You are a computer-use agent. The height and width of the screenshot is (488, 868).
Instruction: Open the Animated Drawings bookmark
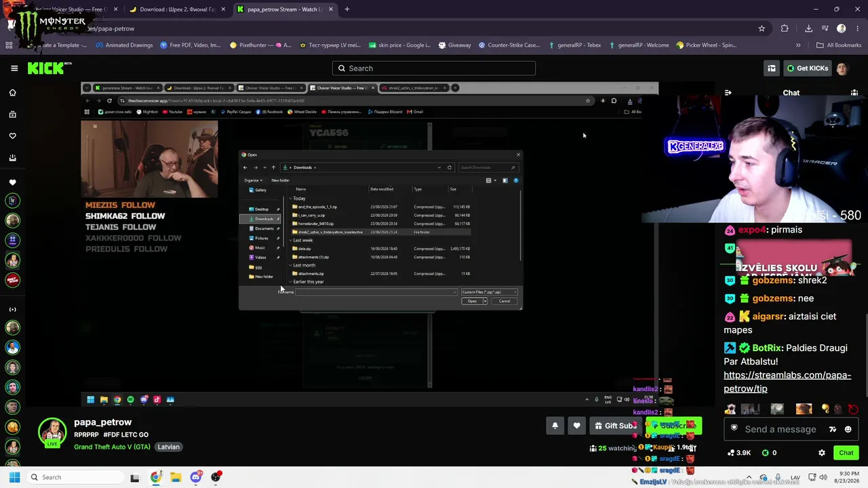pyautogui.click(x=124, y=45)
